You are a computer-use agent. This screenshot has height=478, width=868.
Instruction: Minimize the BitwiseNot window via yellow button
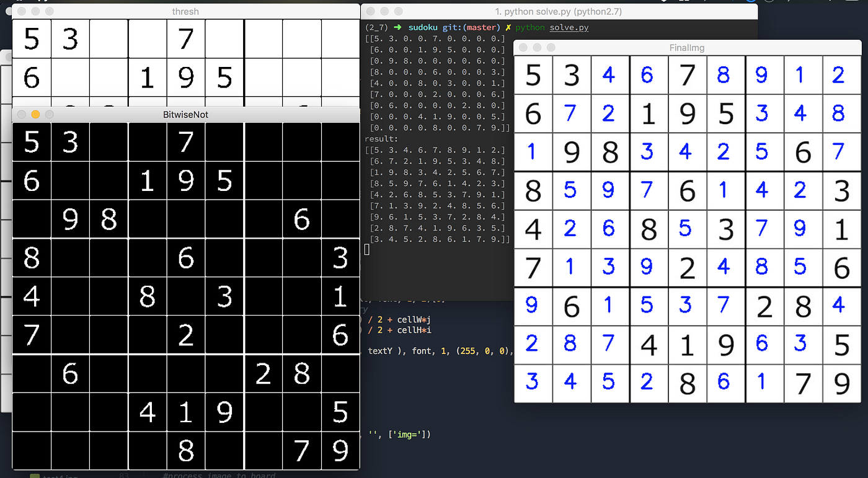pos(35,114)
